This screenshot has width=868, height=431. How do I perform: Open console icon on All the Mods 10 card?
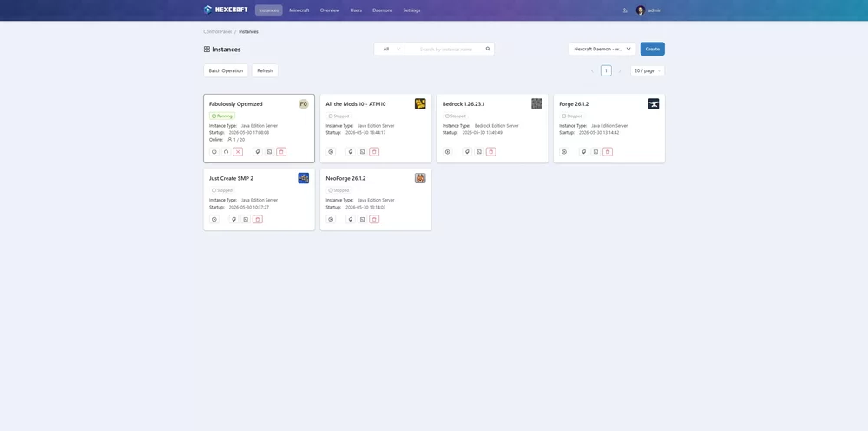pyautogui.click(x=362, y=152)
